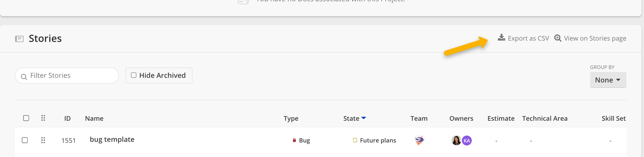
Task: Open the View on Stories page link
Action: tap(595, 38)
